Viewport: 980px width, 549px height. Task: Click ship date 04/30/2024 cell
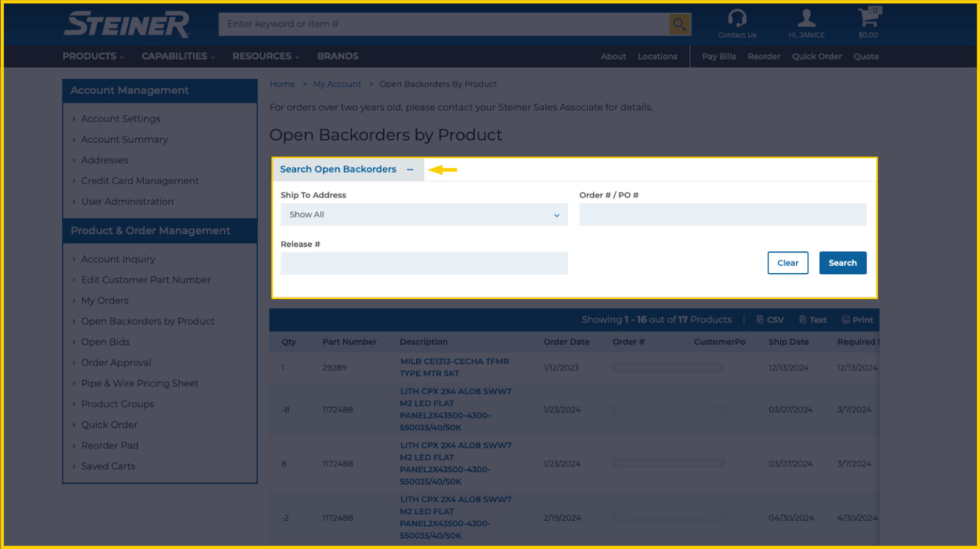[x=791, y=518]
